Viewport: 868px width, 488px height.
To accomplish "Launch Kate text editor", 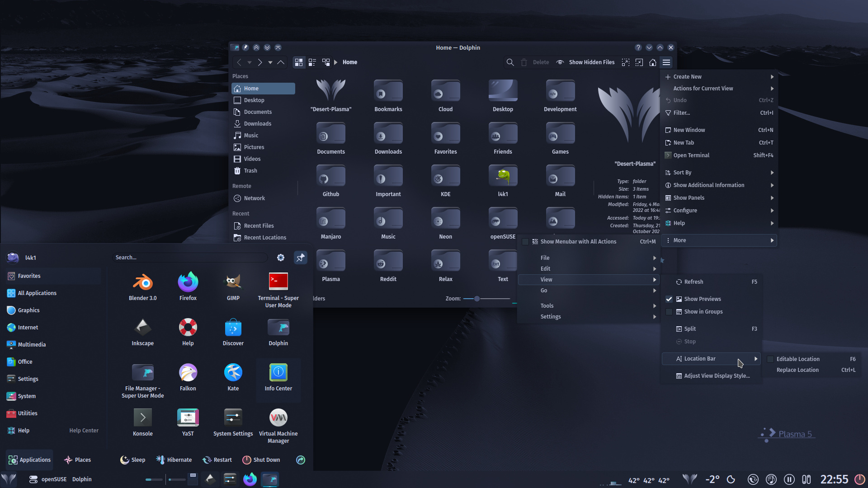I will (233, 377).
